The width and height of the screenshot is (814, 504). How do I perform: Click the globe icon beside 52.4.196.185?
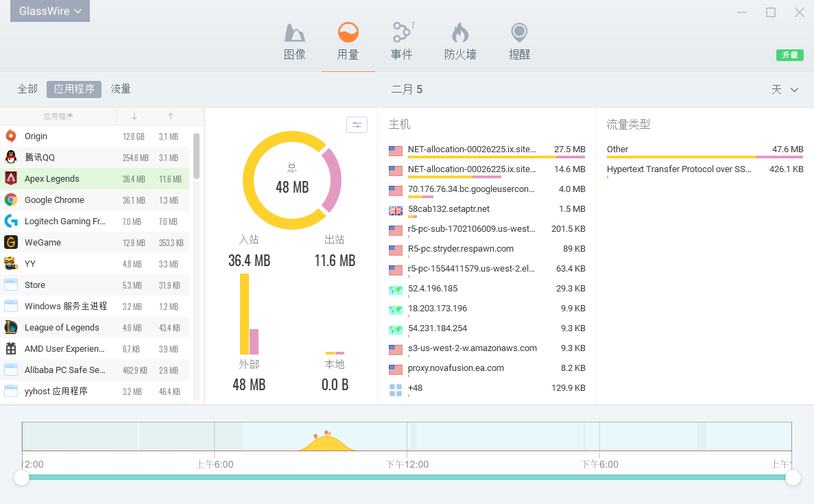[396, 289]
